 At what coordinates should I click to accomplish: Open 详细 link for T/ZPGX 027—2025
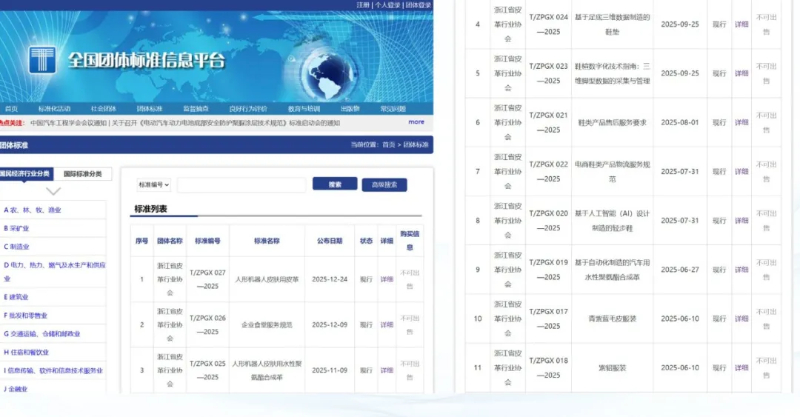pyautogui.click(x=387, y=279)
